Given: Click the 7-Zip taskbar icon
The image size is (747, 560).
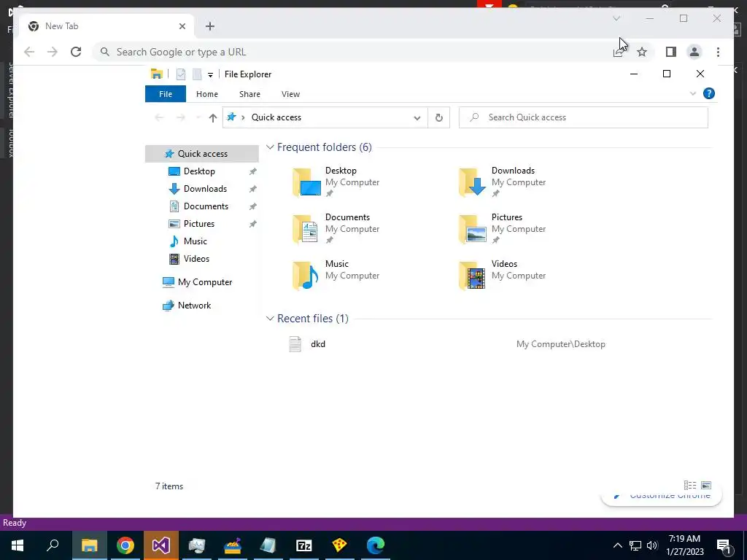Looking at the screenshot, I should tap(304, 545).
